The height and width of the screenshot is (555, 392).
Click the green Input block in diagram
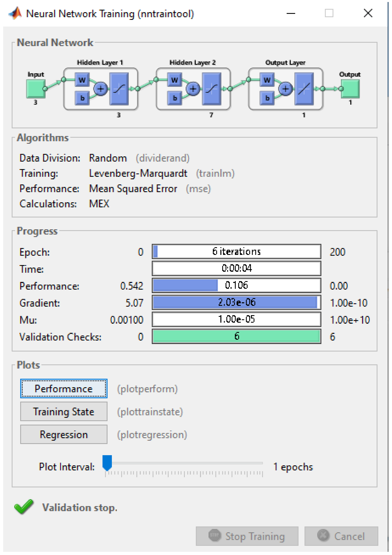tap(36, 88)
